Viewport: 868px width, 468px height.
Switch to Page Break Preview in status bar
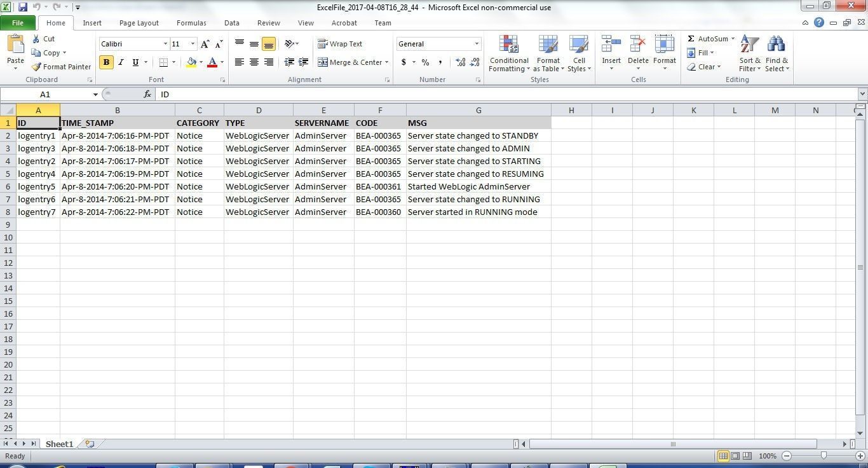[747, 456]
